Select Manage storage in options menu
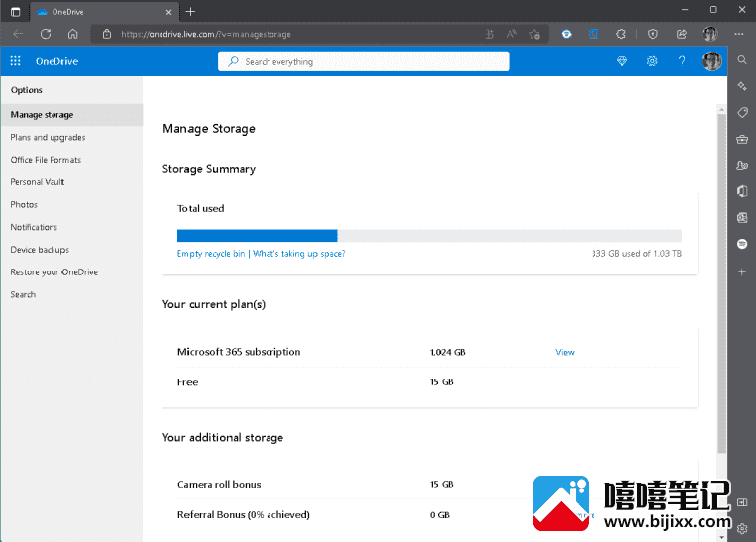Screen dimensions: 756x542 [72, 115]
